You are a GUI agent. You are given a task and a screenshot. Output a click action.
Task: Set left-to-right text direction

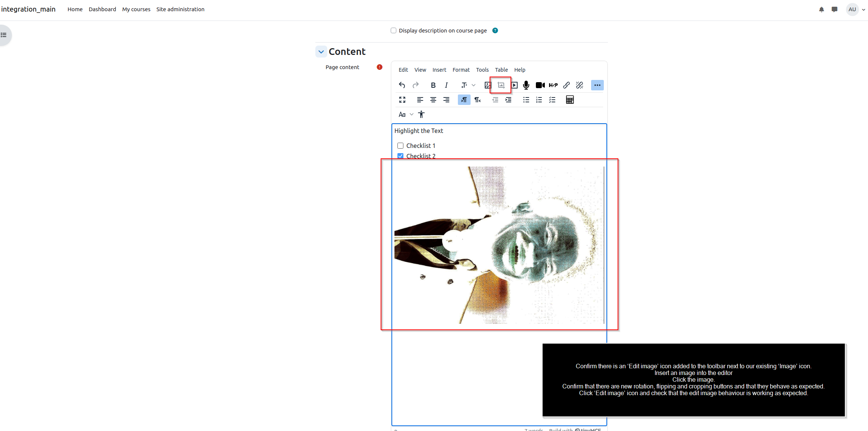(x=464, y=100)
